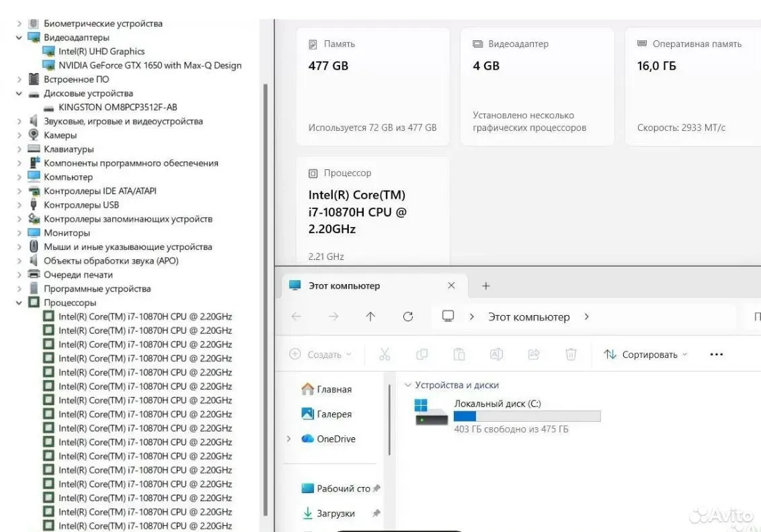This screenshot has width=761, height=532.
Task: Select OneDrive in Explorer sidebar
Action: tap(329, 439)
